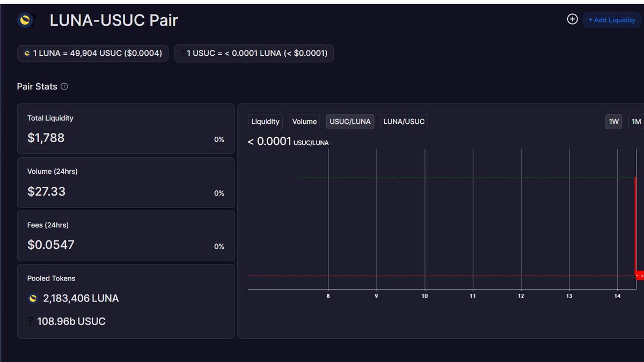Click the Pair Stats heading
The width and height of the screenshot is (644, 362).
pyautogui.click(x=37, y=86)
